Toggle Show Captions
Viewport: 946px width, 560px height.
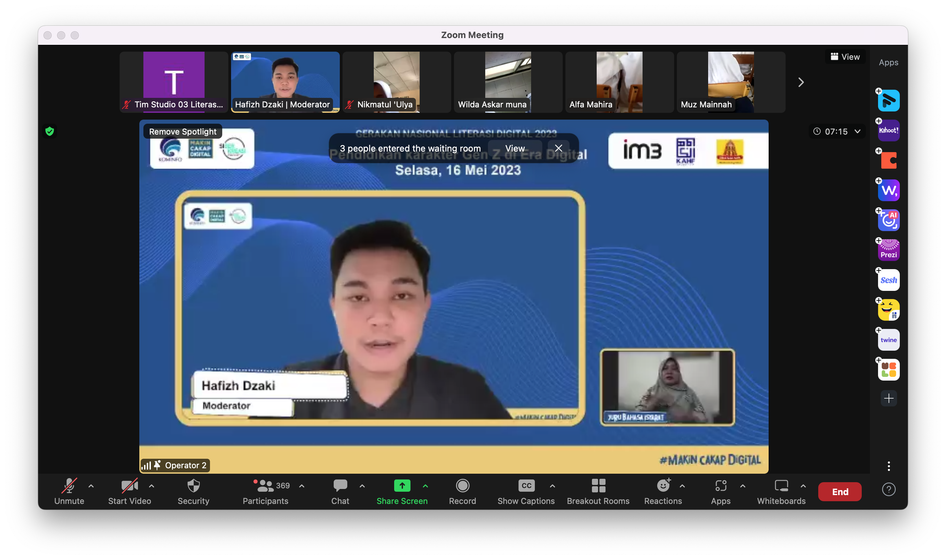pos(526,492)
